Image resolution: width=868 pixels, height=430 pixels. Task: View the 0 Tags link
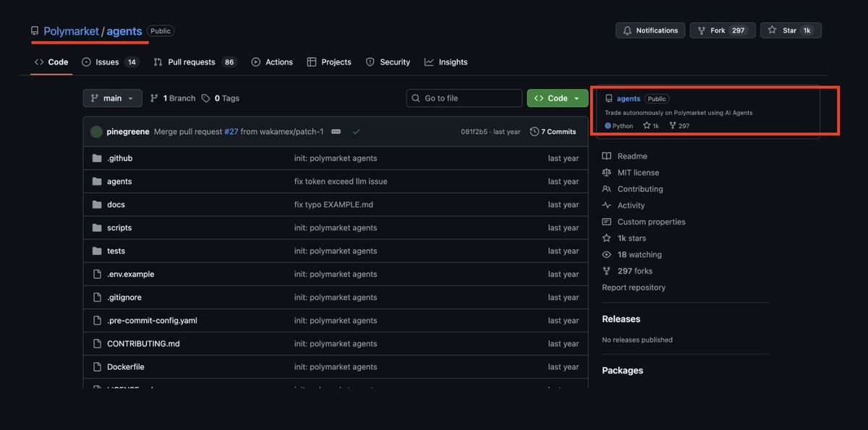pos(220,98)
